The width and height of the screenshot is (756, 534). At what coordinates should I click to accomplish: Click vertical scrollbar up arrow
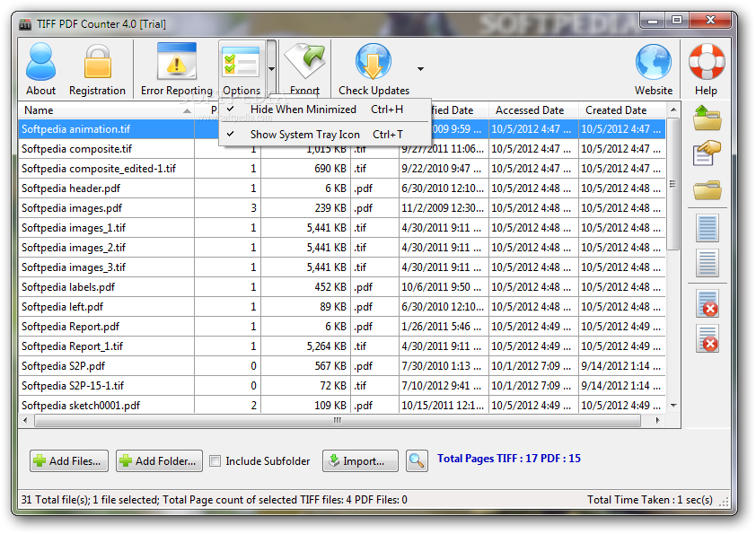point(673,109)
